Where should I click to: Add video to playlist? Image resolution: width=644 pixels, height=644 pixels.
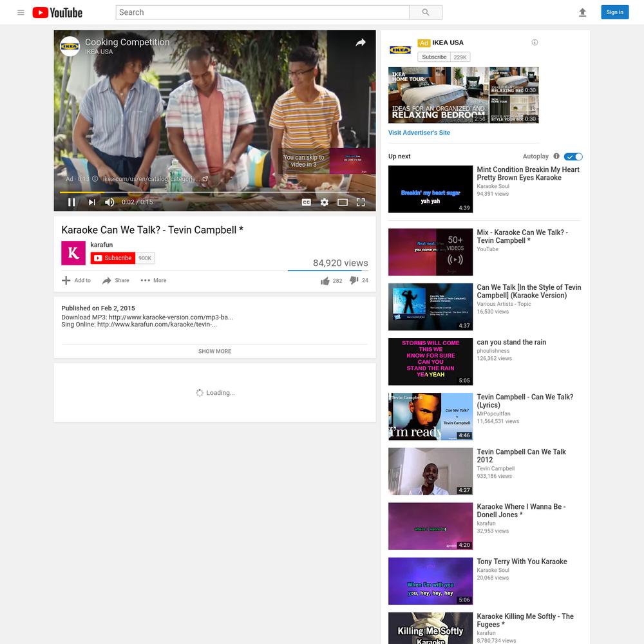click(x=77, y=280)
